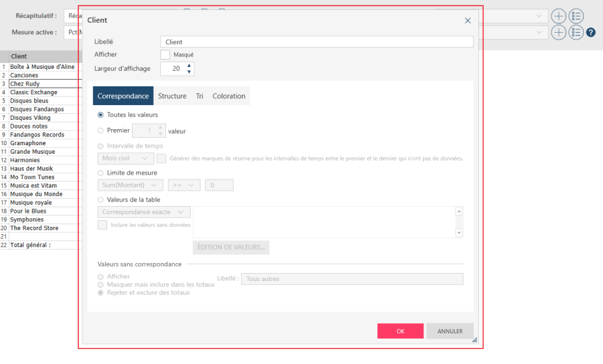Select the Grande Musique row
603x364 pixels.
point(46,152)
